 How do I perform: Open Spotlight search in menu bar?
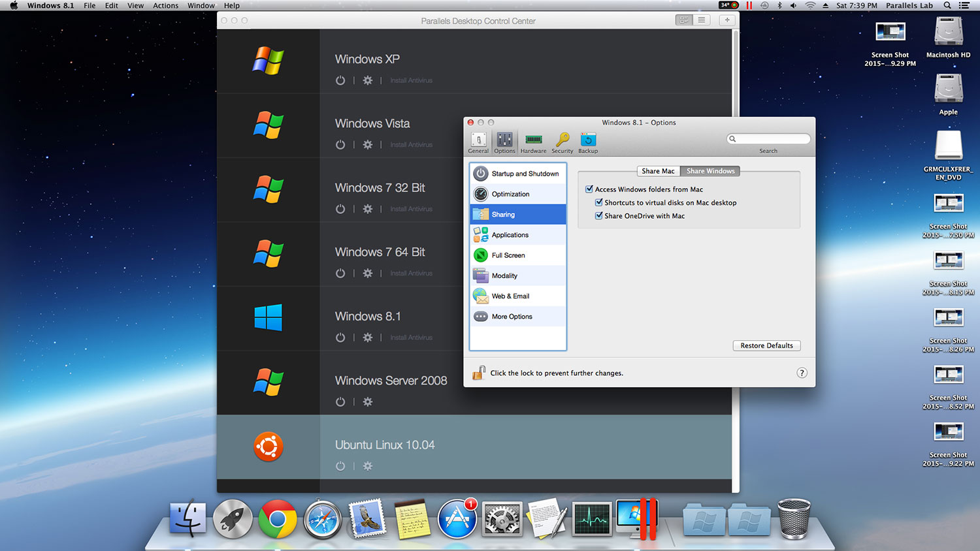947,5
